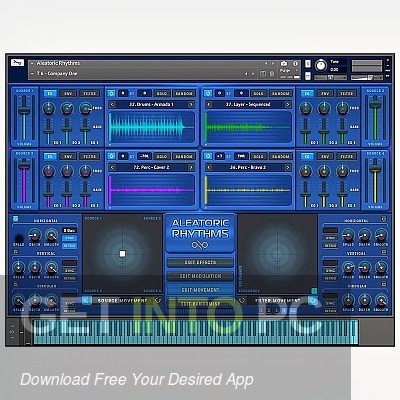Viewport: 400px width, 400px height.
Task: Toggle the Source 1 power icon
Action: [x=111, y=93]
